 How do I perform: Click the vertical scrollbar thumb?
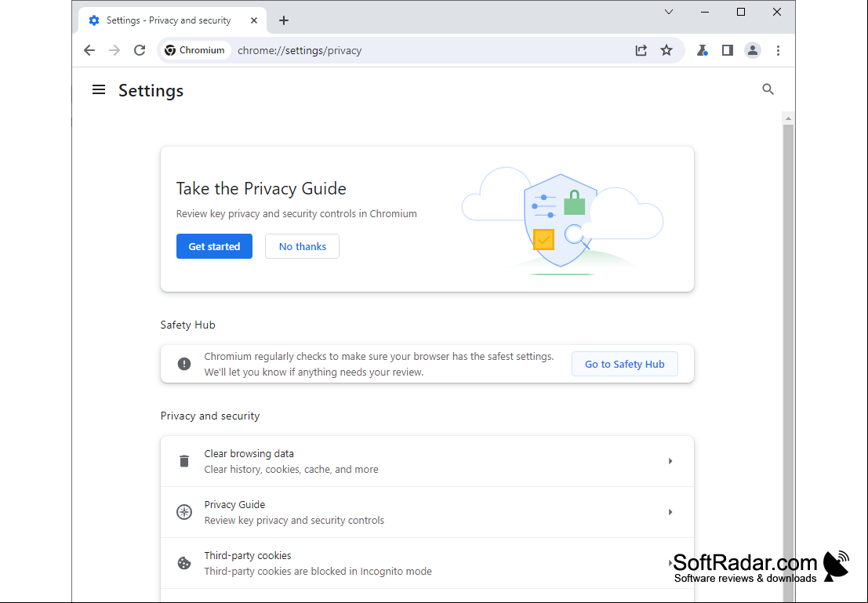click(788, 363)
